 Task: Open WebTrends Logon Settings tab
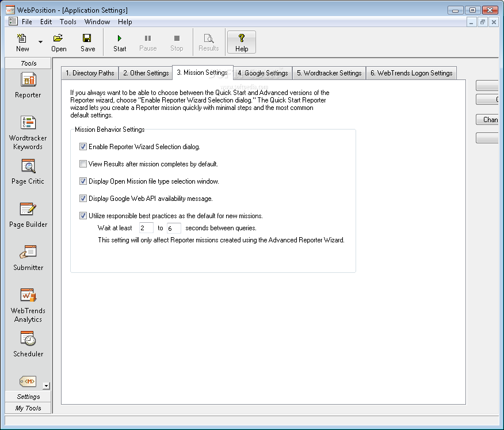[x=411, y=73]
